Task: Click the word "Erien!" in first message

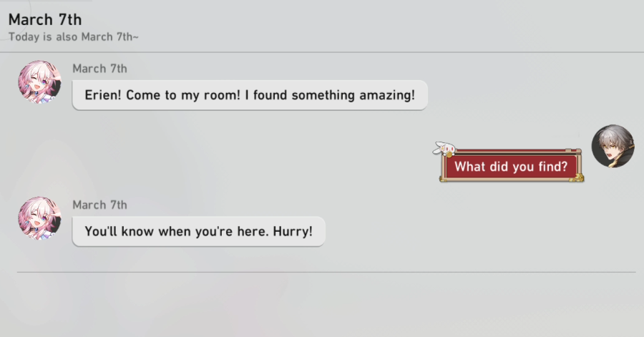Action: point(102,95)
